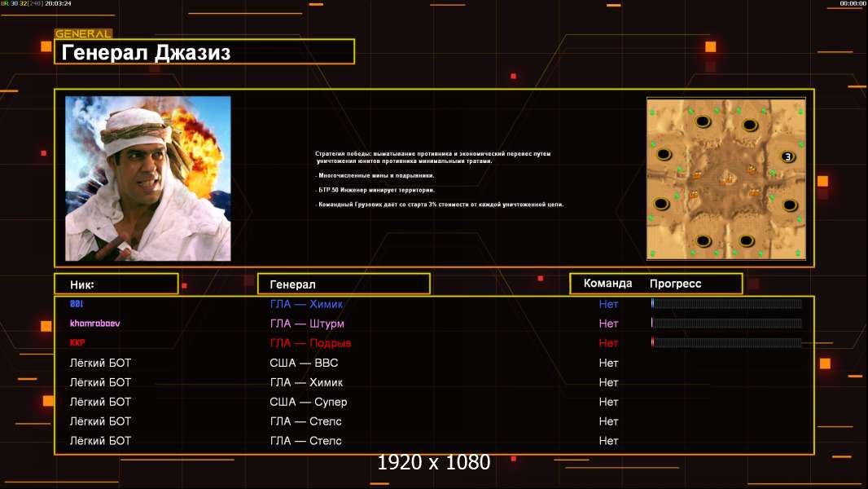Select player 001 nickname in the list
Image resolution: width=868 pixels, height=489 pixels.
(77, 304)
